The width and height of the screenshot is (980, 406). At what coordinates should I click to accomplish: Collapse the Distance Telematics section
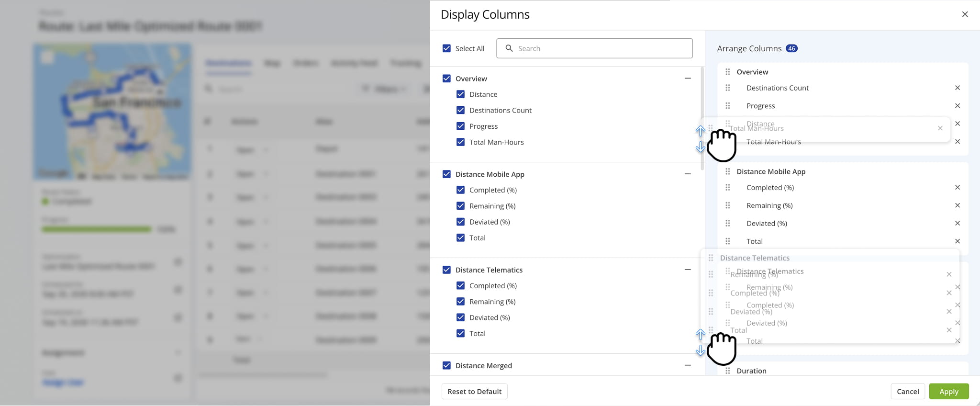[x=688, y=270]
